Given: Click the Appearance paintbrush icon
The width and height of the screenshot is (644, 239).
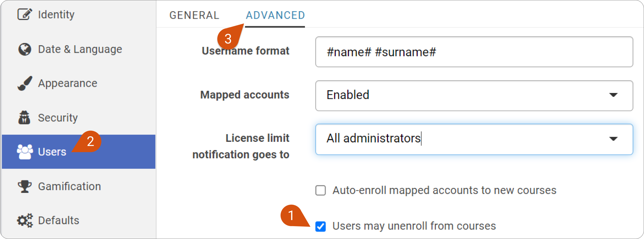Looking at the screenshot, I should click(25, 83).
